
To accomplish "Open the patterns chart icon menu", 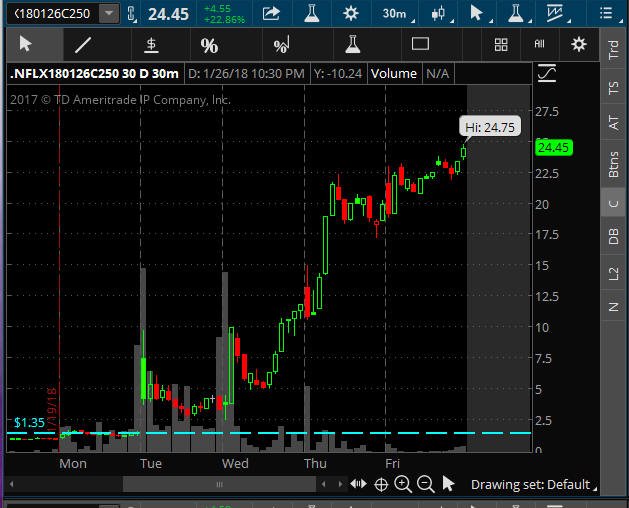I will click(556, 14).
